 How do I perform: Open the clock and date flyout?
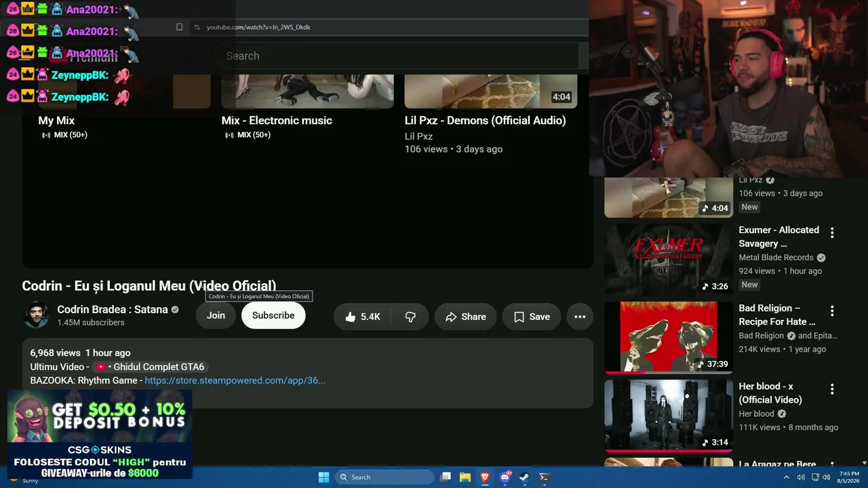[x=849, y=477]
